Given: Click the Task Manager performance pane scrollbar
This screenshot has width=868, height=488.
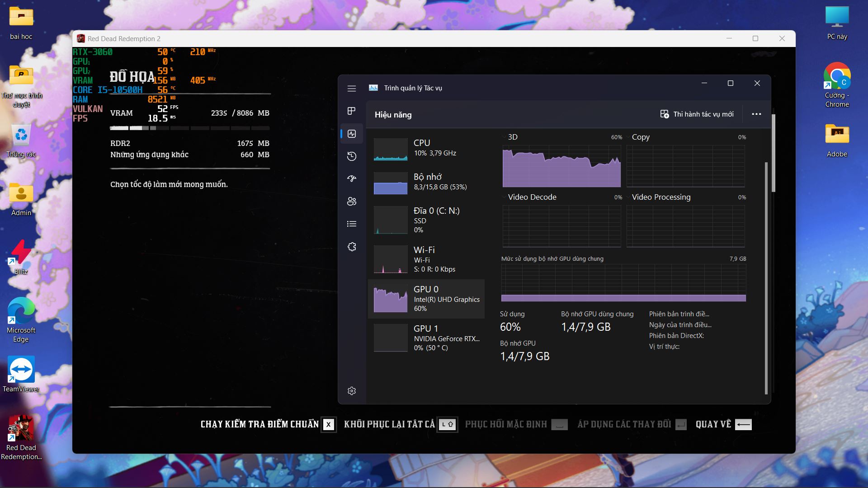Looking at the screenshot, I should click(766, 277).
